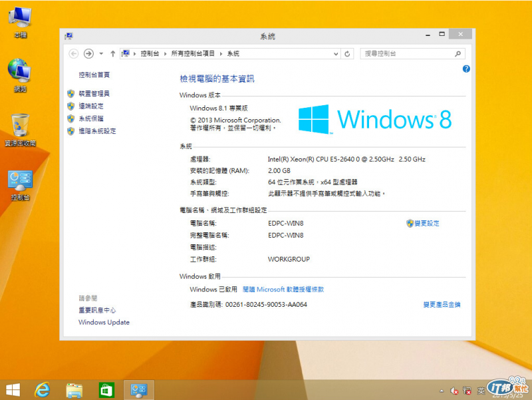Go up one level with the arrow

(x=113, y=54)
